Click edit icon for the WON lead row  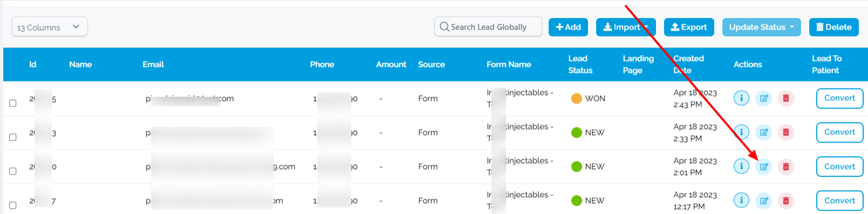coord(764,98)
